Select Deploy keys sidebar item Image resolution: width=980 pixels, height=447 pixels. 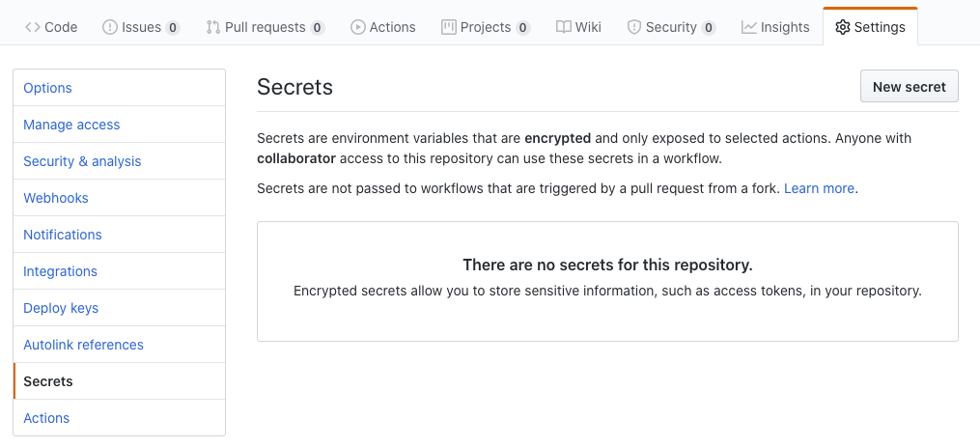tap(61, 308)
